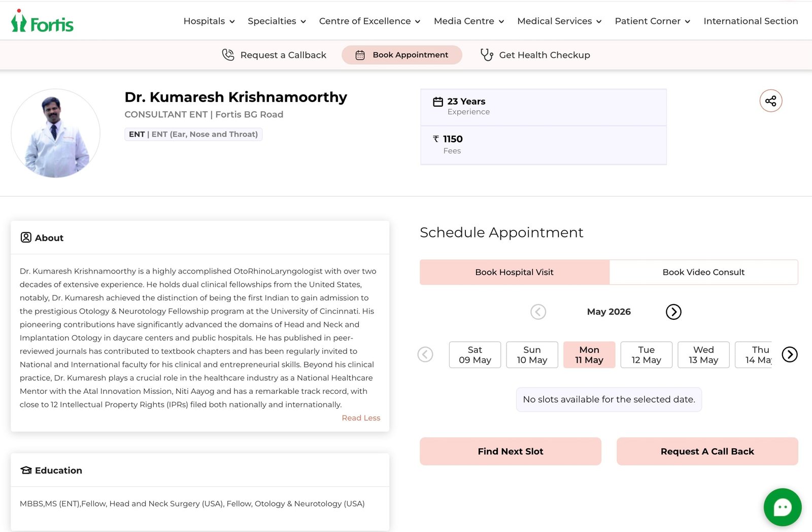Screen dimensions: 812x532
Task: Select Wed 13 May date
Action: coord(703,355)
